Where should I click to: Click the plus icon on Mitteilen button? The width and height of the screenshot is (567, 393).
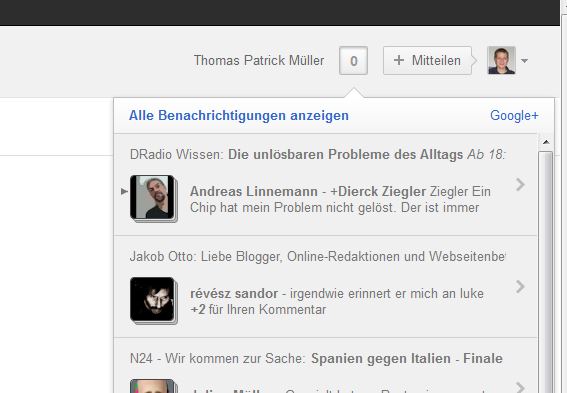398,60
